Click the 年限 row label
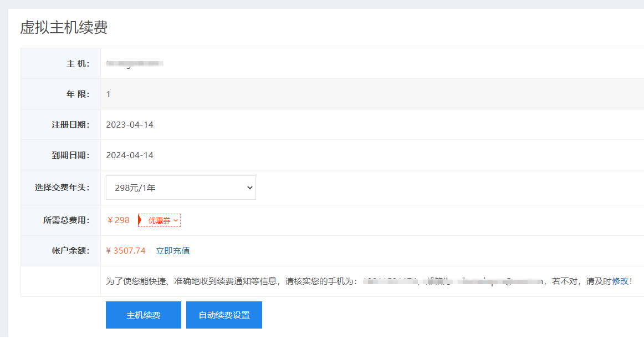Image resolution: width=644 pixels, height=338 pixels. pyautogui.click(x=78, y=94)
